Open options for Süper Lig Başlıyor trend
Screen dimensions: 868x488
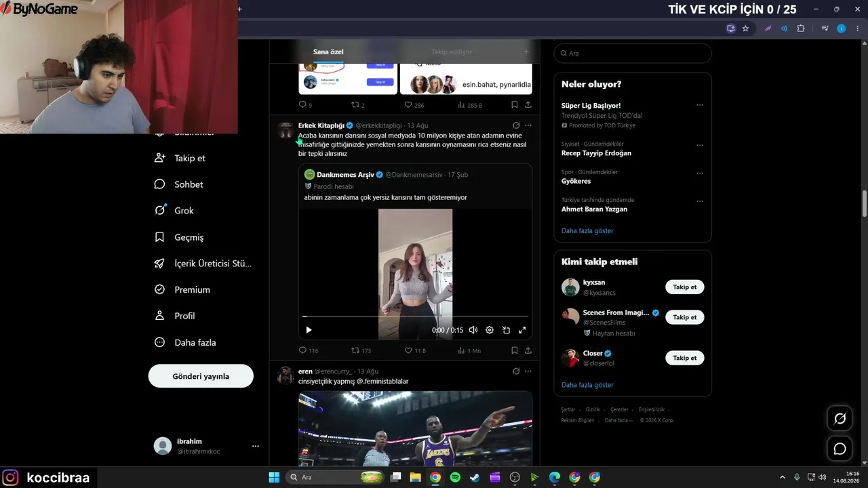700,105
